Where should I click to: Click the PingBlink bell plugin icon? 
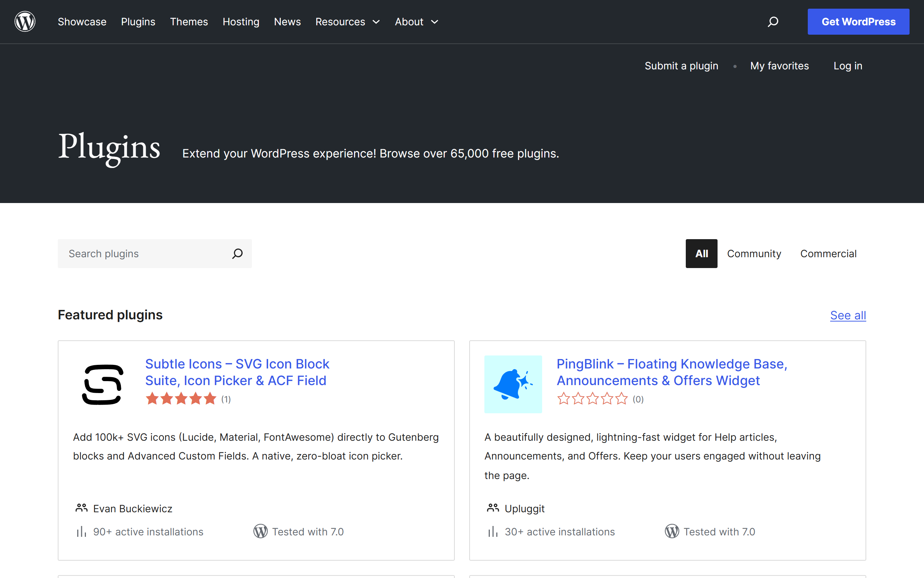513,384
